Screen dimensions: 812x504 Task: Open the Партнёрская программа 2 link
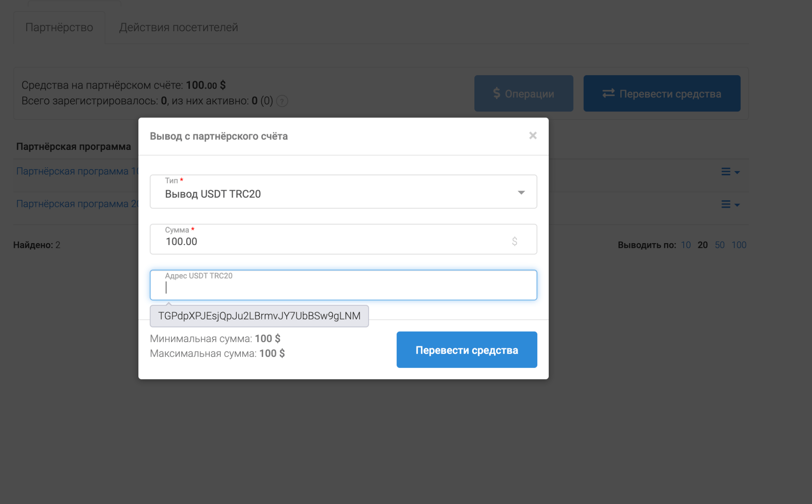click(x=77, y=204)
